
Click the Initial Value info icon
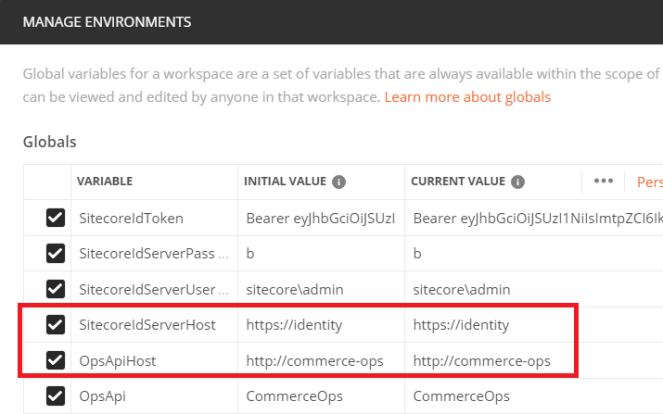tap(339, 182)
